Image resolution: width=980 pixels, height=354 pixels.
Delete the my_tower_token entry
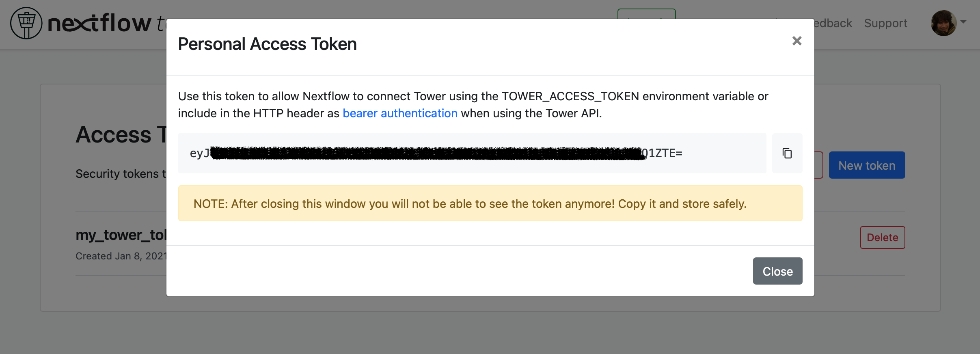883,237
